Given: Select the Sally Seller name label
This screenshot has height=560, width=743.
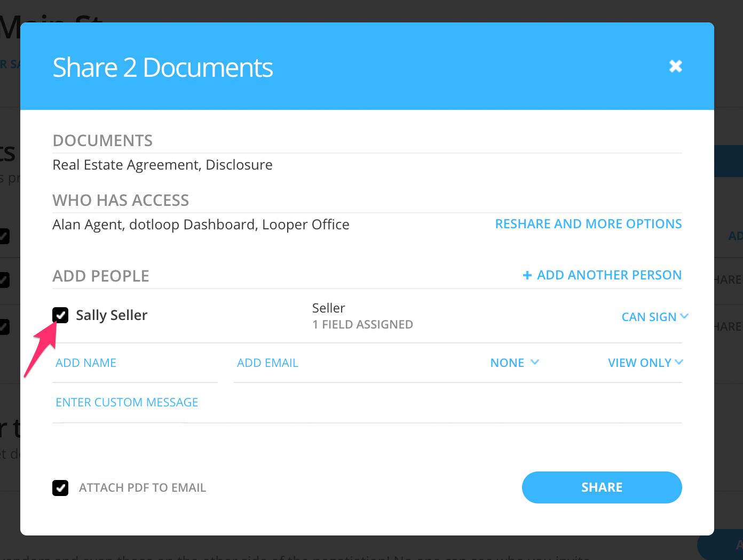Looking at the screenshot, I should click(112, 315).
